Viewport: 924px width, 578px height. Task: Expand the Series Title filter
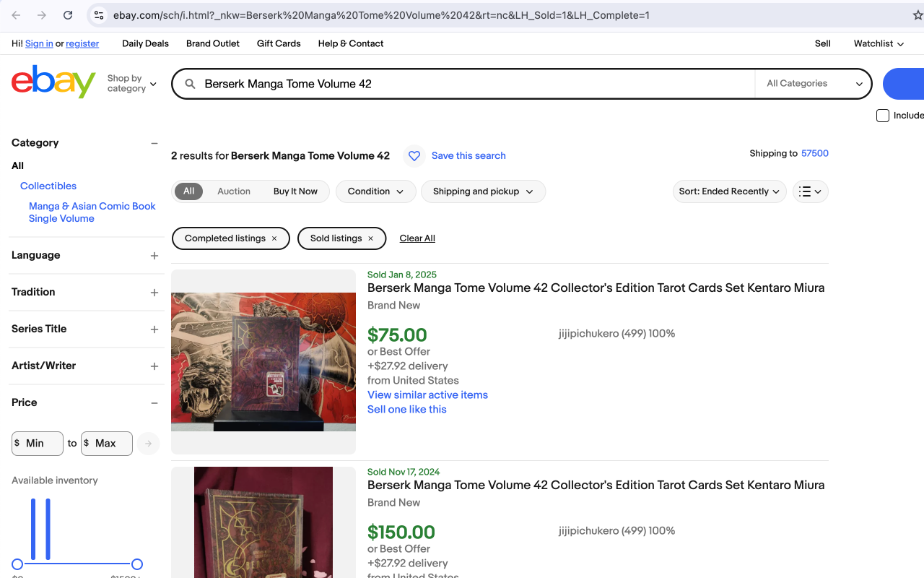coord(154,329)
